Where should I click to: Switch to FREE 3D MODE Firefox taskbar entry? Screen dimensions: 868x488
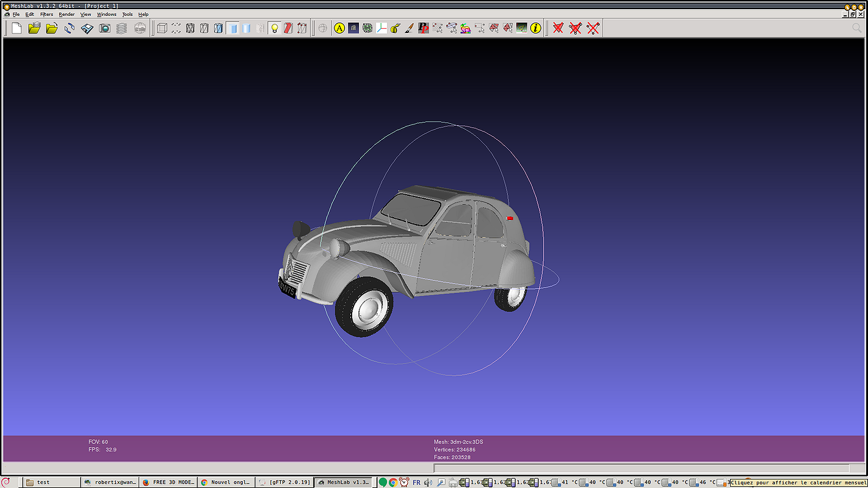168,482
